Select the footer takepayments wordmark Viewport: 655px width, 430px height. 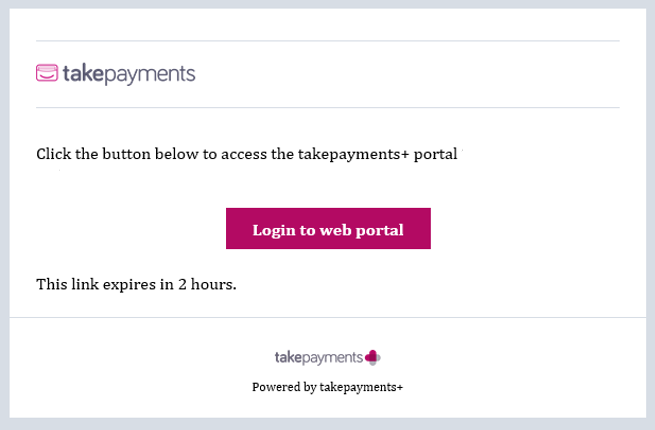click(319, 358)
